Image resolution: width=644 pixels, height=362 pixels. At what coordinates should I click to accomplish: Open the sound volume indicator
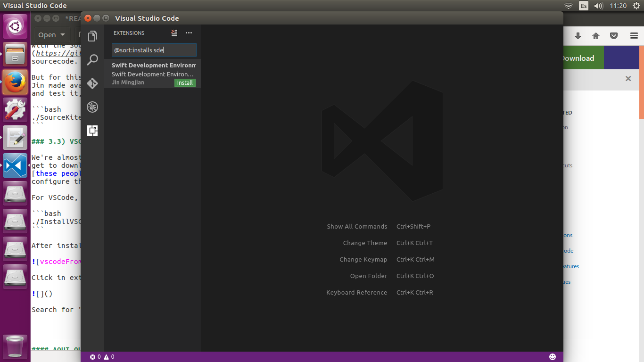pyautogui.click(x=599, y=6)
